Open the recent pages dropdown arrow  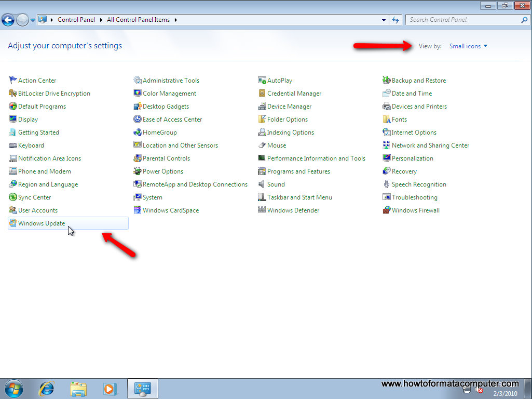pos(33,20)
